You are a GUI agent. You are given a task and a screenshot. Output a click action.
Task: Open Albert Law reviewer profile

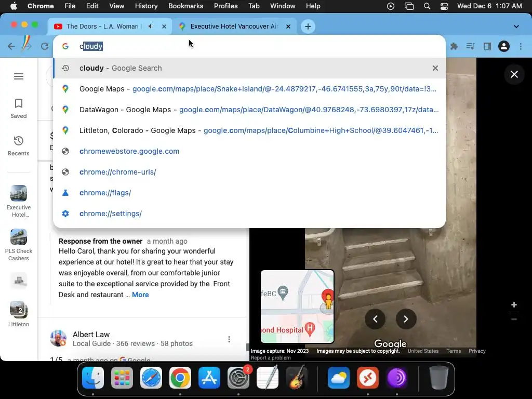(91, 334)
